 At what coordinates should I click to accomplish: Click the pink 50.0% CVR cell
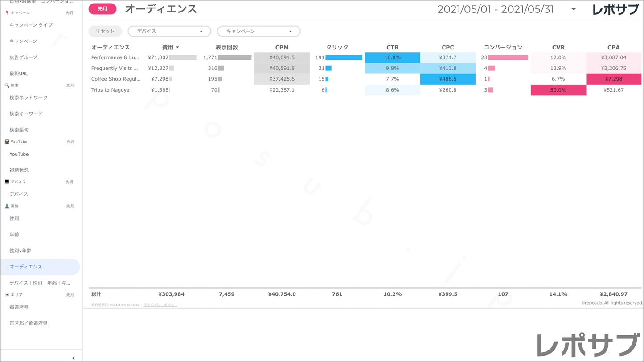pyautogui.click(x=558, y=90)
